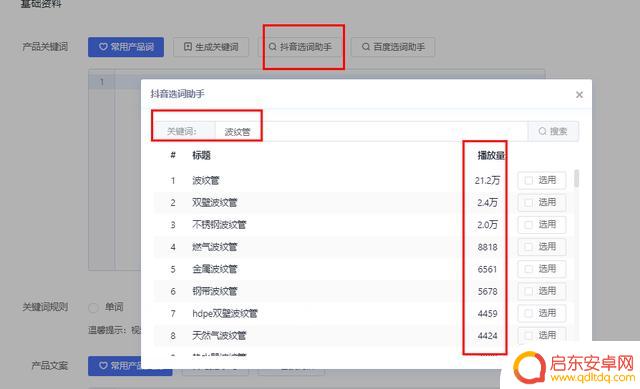Click the magnifier icon in 抖音选词助手 button
Image resolution: width=640 pixels, height=389 pixels.
(273, 47)
